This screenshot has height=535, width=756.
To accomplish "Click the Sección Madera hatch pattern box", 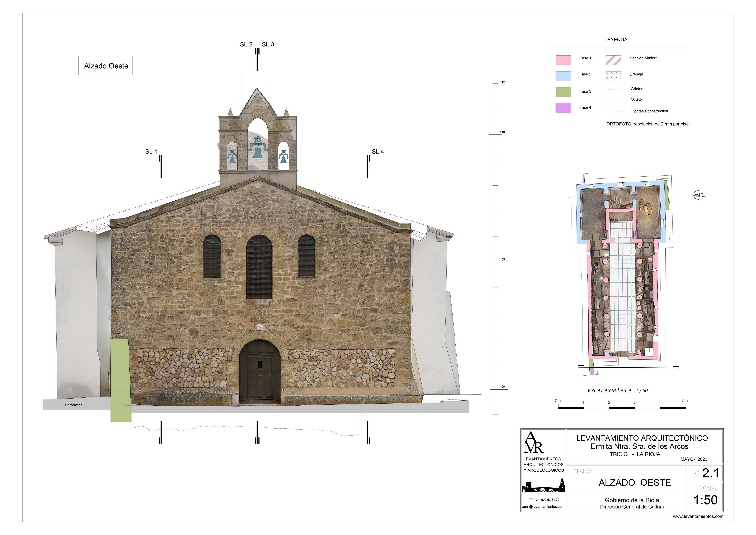I will pyautogui.click(x=613, y=60).
